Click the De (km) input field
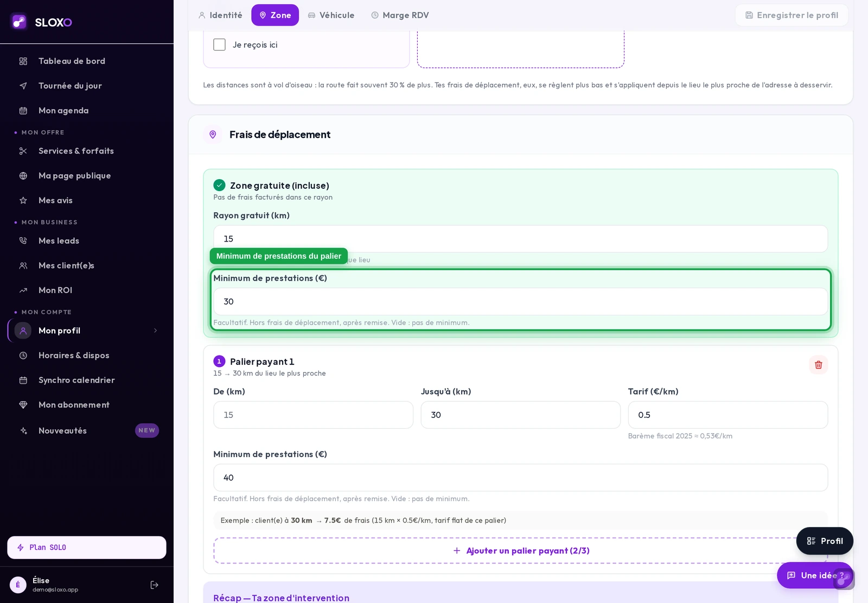The image size is (868, 603). (x=313, y=415)
